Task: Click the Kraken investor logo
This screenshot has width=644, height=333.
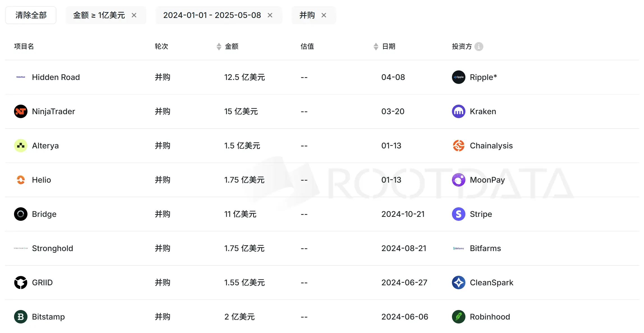Action: pos(458,111)
